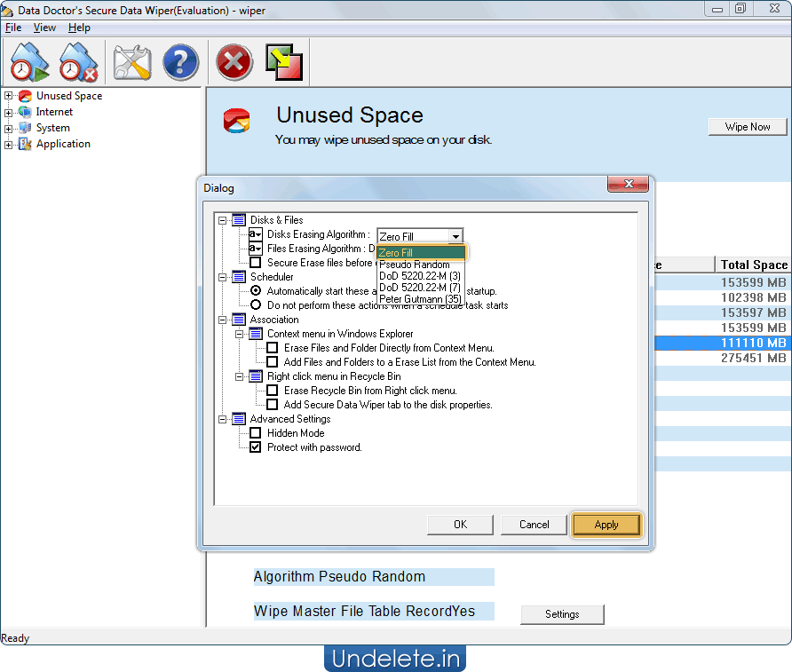Uncheck Protect with password checkbox
792x672 pixels.
pos(256,447)
